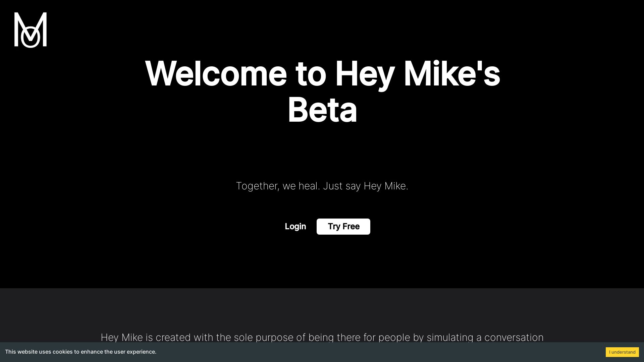Click the Welcome to Hey Mike's Beta heading
The width and height of the screenshot is (644, 362).
[x=322, y=90]
